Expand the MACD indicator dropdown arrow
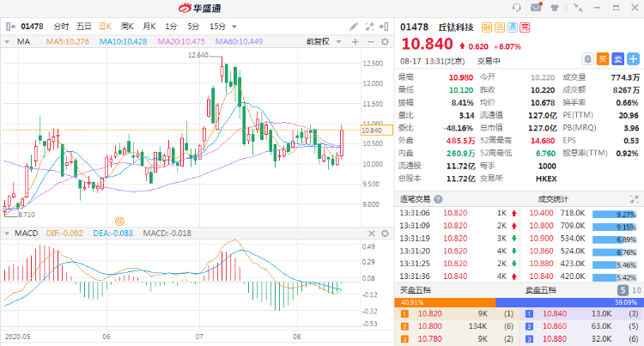644x346 pixels. 7,234
